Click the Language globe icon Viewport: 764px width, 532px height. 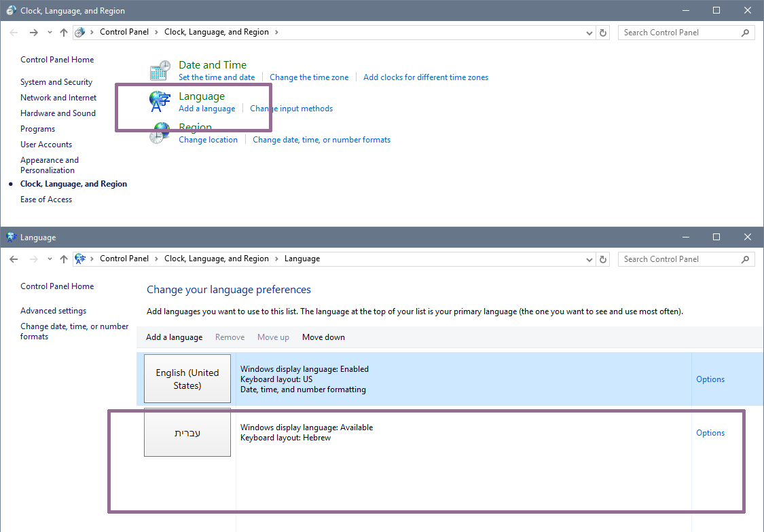(160, 101)
